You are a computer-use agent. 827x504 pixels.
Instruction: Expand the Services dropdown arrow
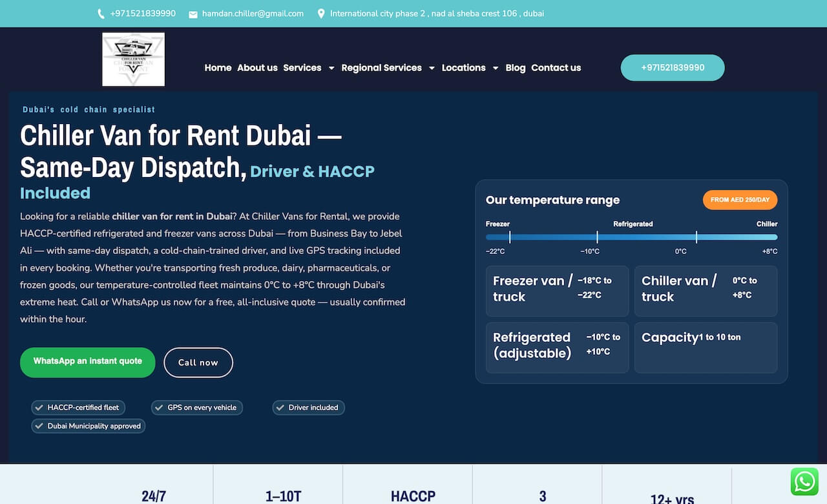tap(331, 68)
